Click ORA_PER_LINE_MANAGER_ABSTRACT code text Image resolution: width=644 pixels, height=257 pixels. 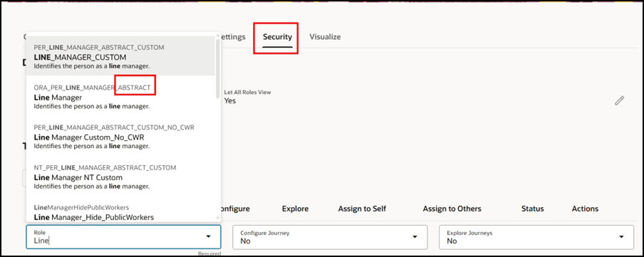click(x=92, y=88)
